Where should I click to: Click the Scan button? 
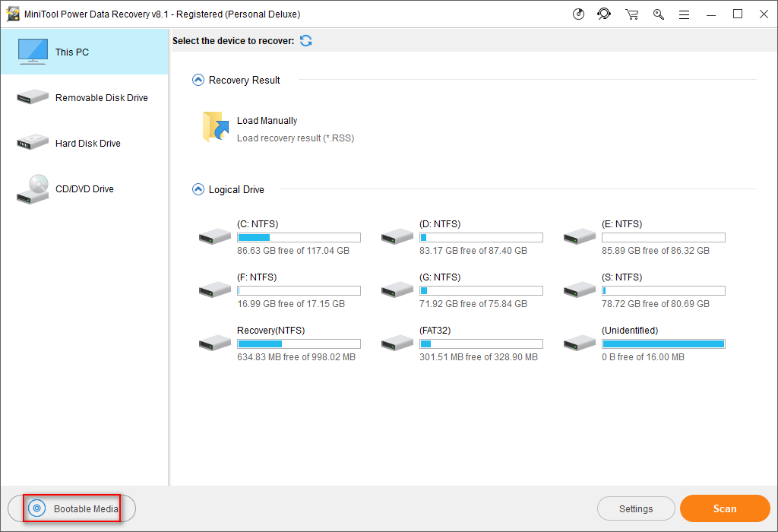point(725,508)
